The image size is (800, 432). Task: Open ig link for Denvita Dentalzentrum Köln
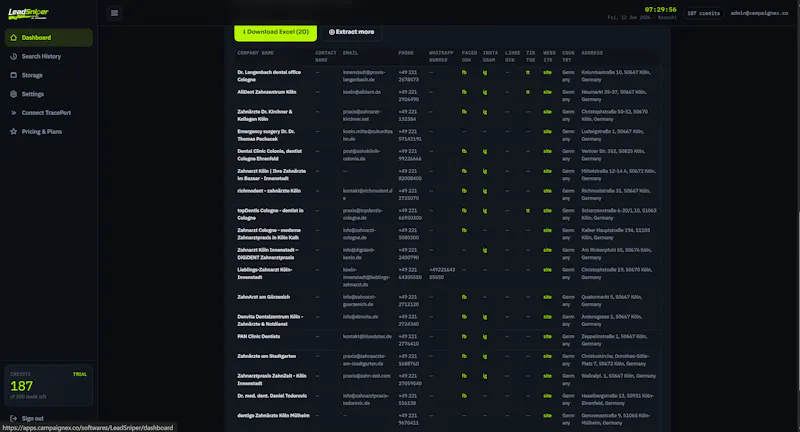[485, 317]
